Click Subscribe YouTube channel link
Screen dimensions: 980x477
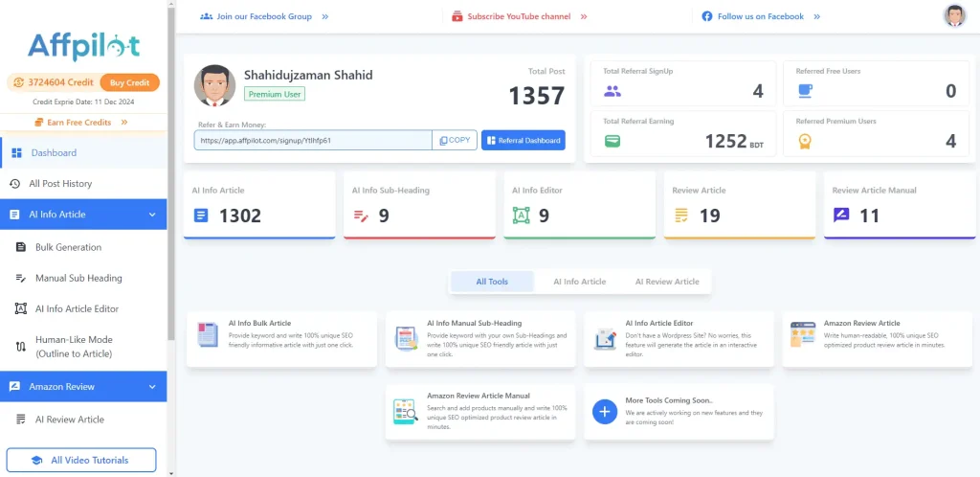click(520, 16)
